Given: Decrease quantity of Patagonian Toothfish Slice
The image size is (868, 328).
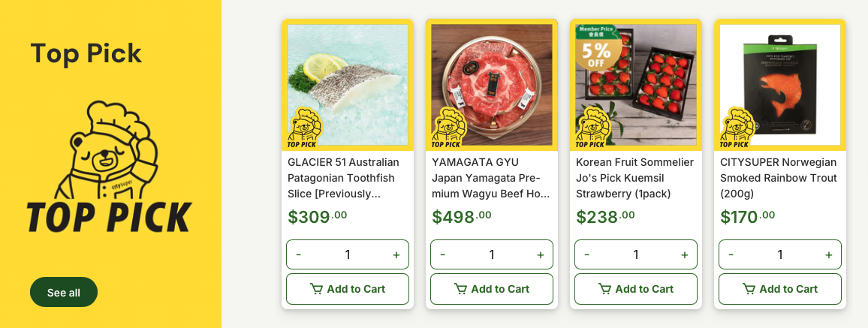Looking at the screenshot, I should (299, 254).
